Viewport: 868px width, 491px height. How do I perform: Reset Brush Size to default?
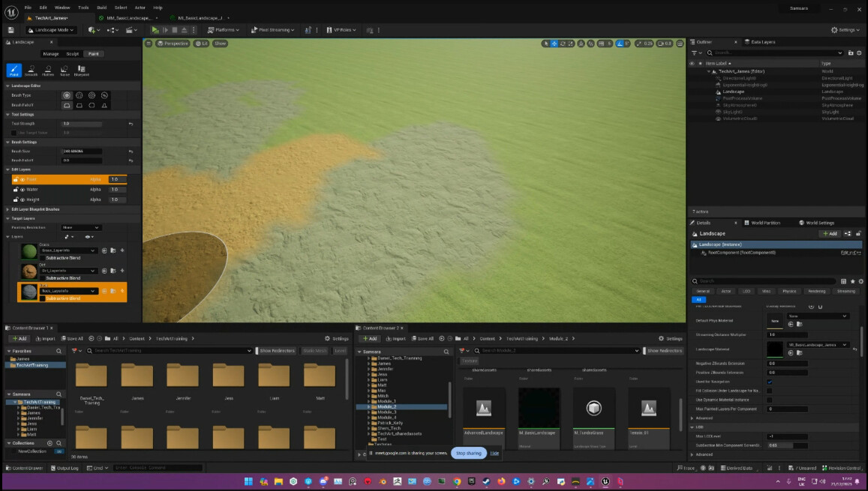click(x=131, y=151)
